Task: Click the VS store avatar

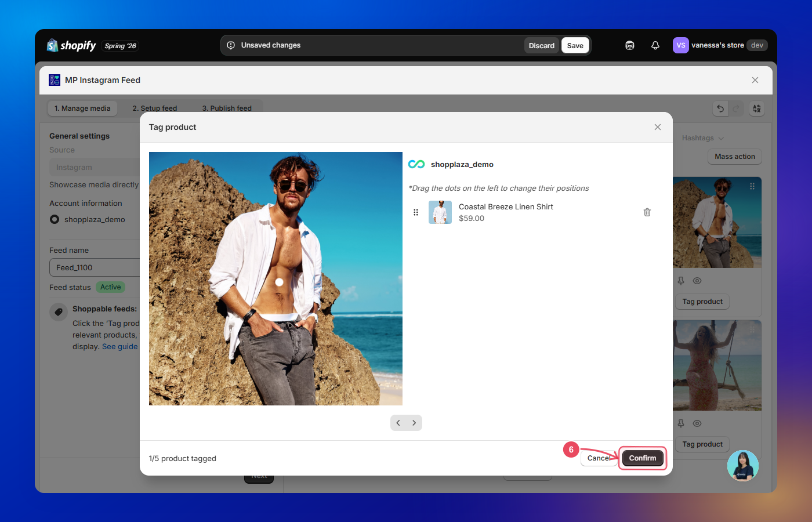Action: (680, 45)
